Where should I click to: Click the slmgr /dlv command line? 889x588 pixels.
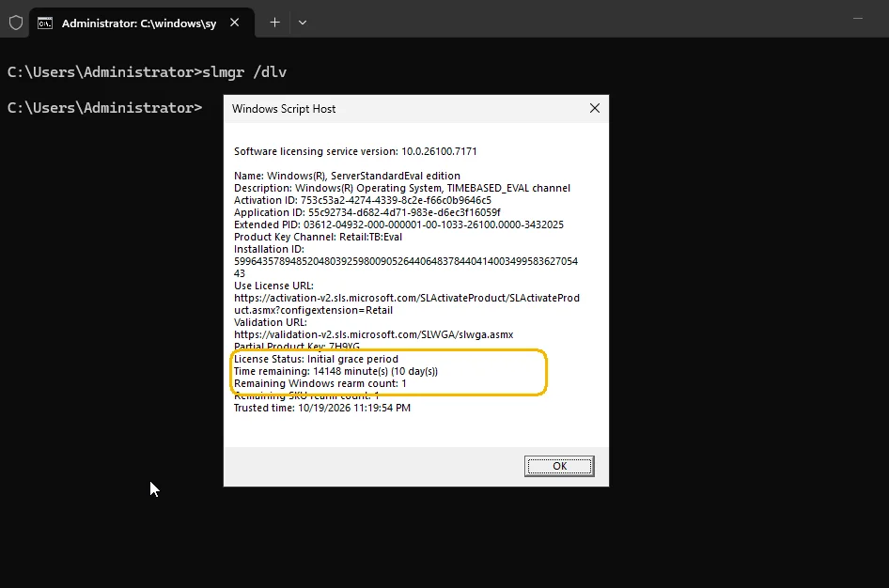pyautogui.click(x=147, y=72)
